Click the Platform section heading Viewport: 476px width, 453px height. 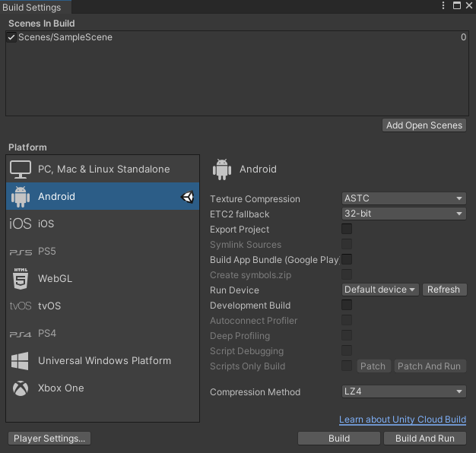coord(27,147)
